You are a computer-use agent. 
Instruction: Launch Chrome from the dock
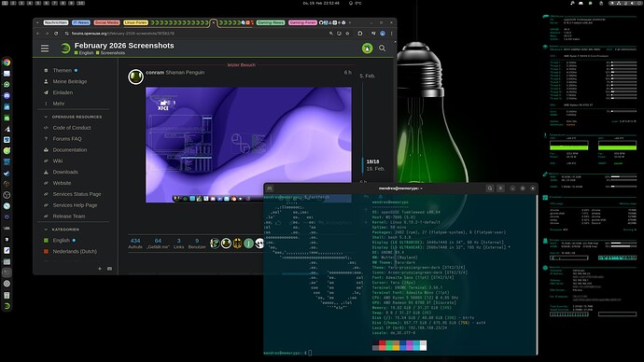point(7,63)
